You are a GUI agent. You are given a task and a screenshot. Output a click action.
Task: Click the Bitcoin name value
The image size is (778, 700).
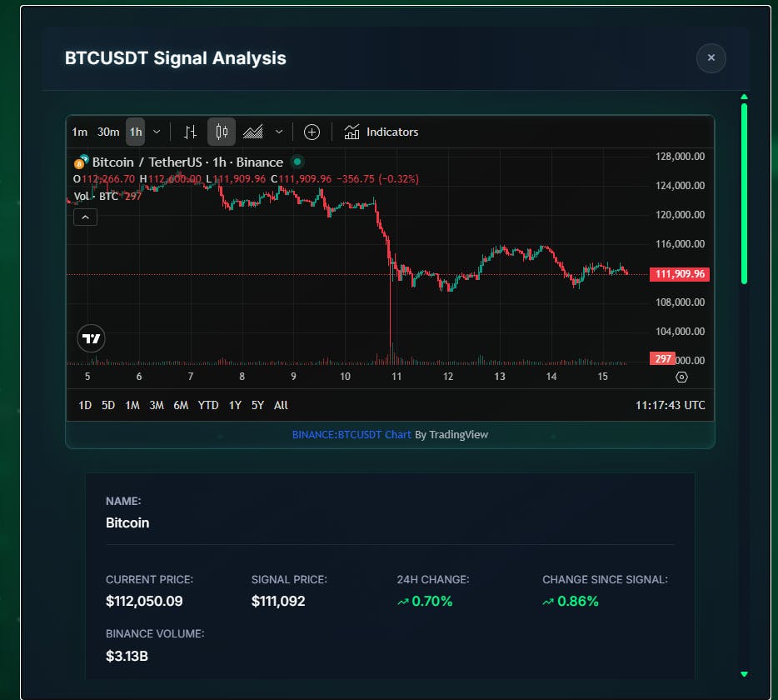tap(127, 522)
